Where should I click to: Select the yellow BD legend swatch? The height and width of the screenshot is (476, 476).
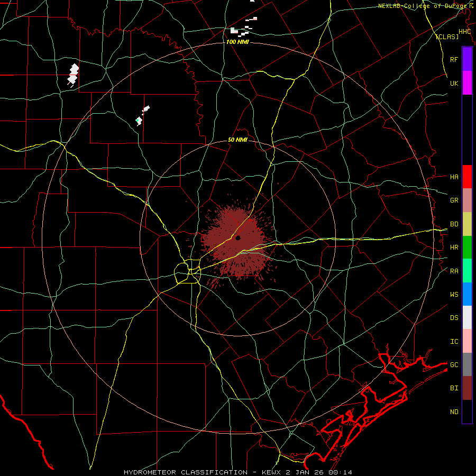pos(467,224)
